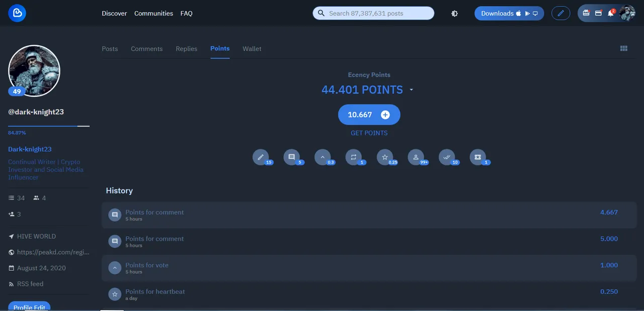
Task: Select the Points tab
Action: pyautogui.click(x=220, y=49)
